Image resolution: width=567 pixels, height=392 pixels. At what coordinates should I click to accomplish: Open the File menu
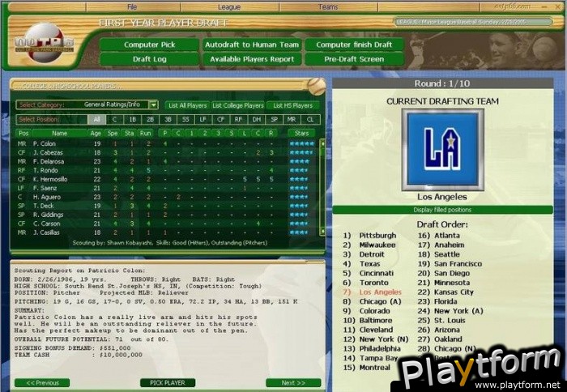point(132,6)
